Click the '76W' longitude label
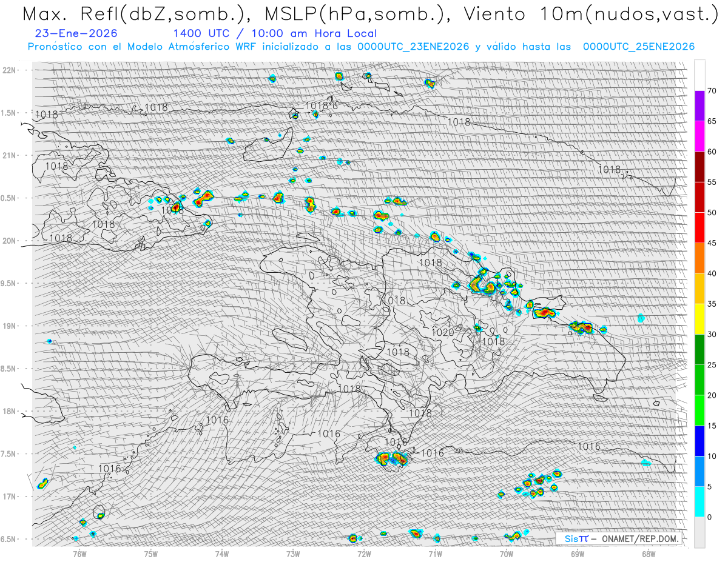Screen dimensions: 728x562 [x=79, y=554]
